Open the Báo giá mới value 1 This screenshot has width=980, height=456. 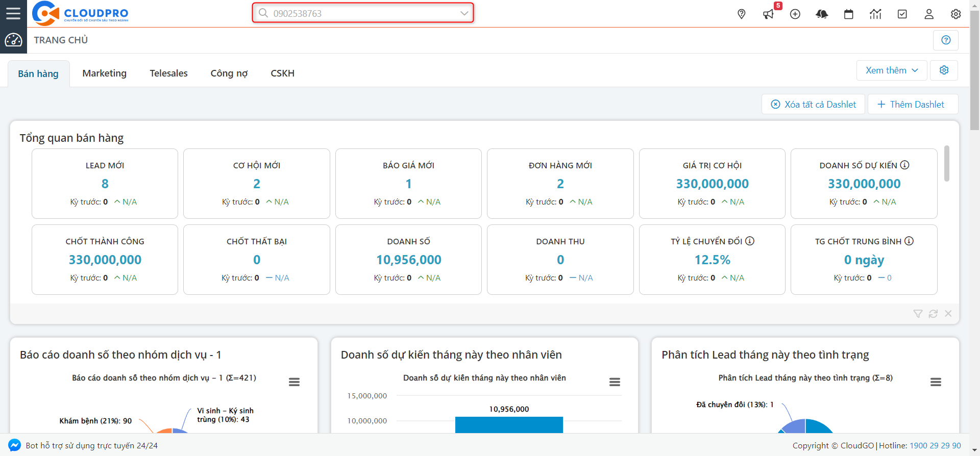click(x=408, y=184)
